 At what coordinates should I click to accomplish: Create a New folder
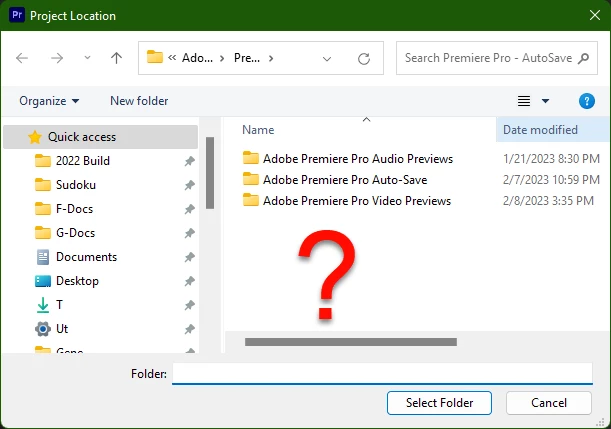point(139,101)
